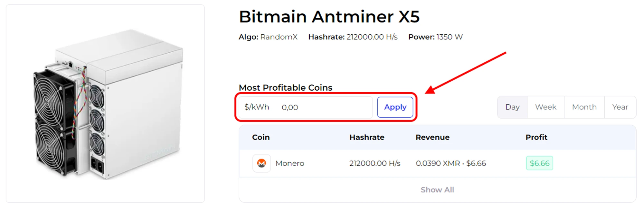The width and height of the screenshot is (644, 208).
Task: Click the 0.0390 XMR revenue value
Action: point(438,163)
